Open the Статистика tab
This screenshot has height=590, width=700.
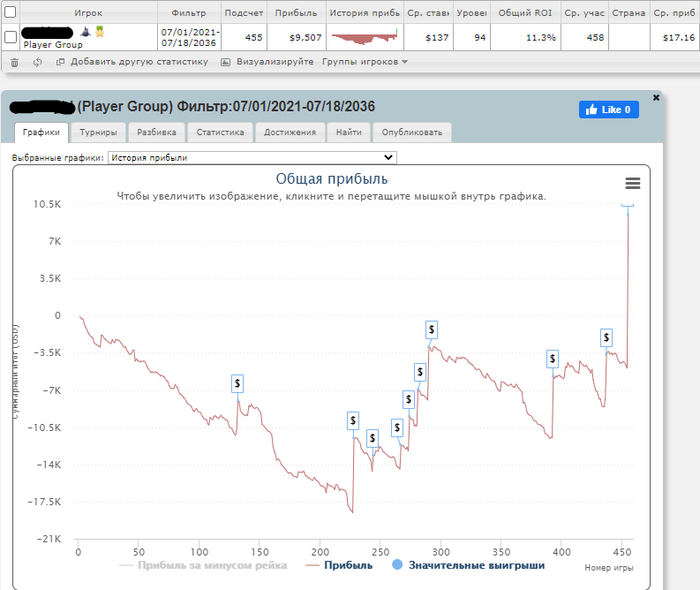click(x=220, y=133)
